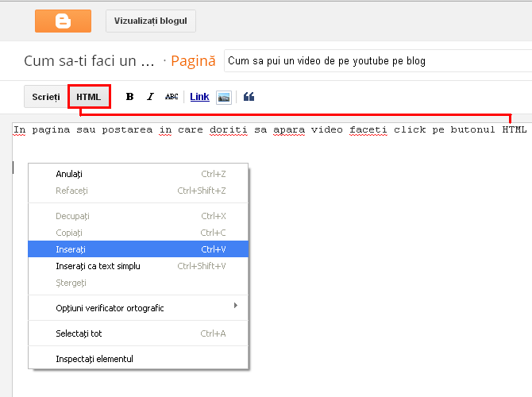Switch to the HTML editing mode
This screenshot has width=532, height=397.
pyautogui.click(x=89, y=97)
